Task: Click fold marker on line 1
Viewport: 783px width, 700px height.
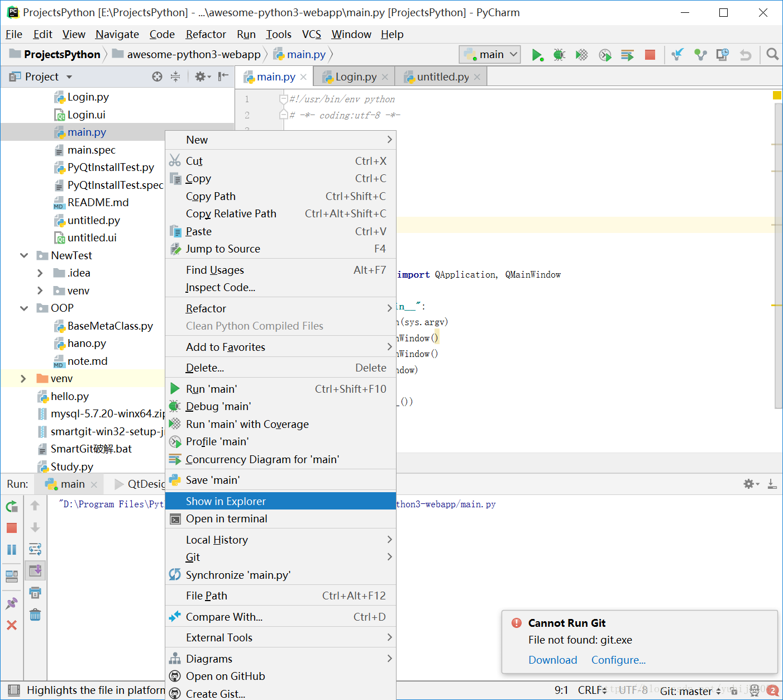Action: pos(283,99)
